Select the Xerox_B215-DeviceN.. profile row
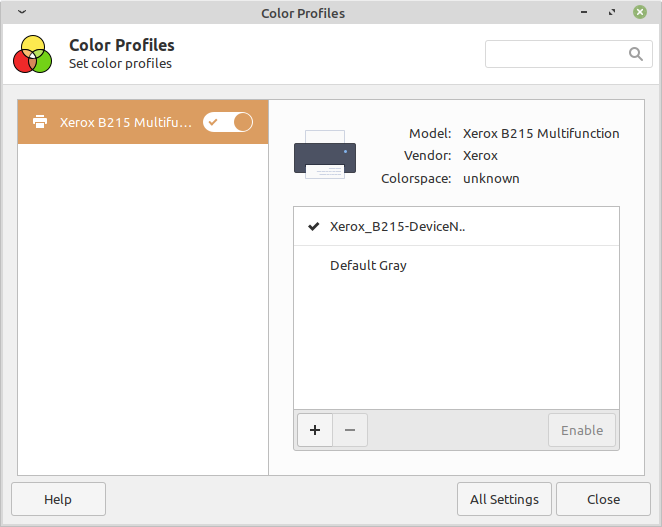 456,226
